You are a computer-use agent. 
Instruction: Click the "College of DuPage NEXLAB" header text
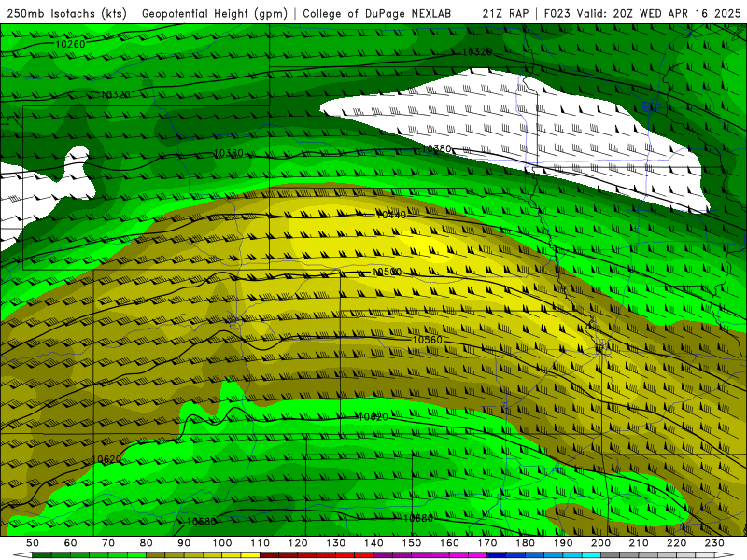coord(377,13)
